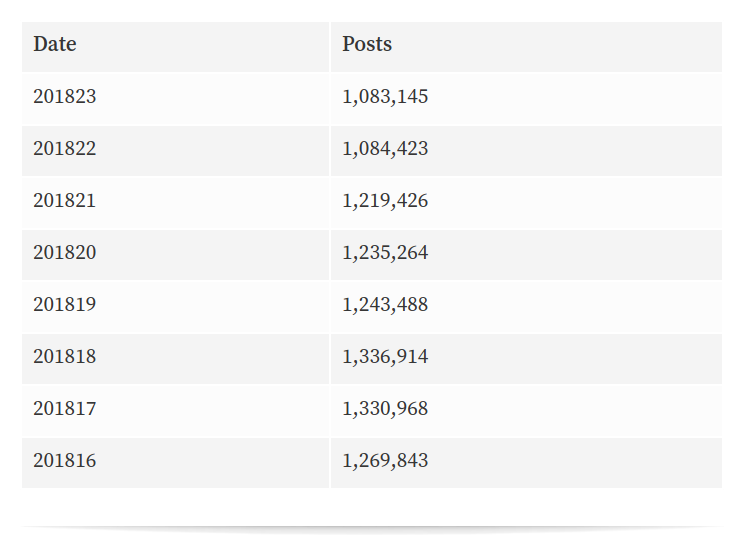Select the date cell 201817
The width and height of the screenshot is (740, 542).
coord(65,408)
